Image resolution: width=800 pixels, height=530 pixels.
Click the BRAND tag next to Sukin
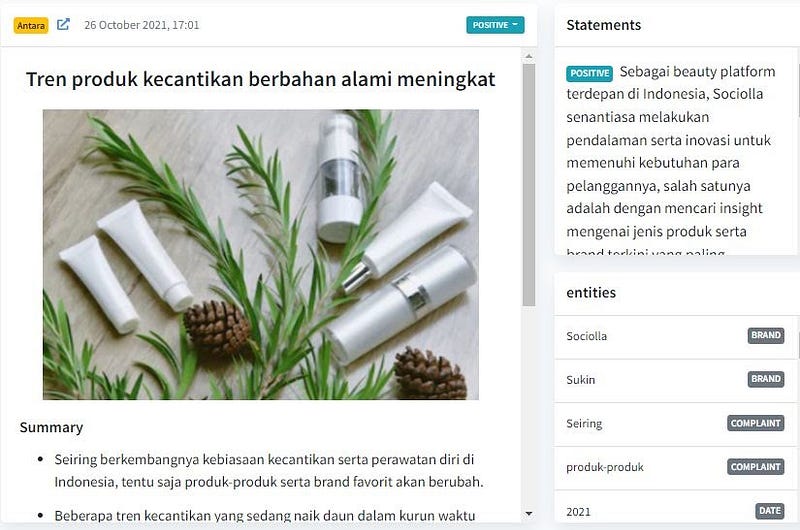(766, 379)
